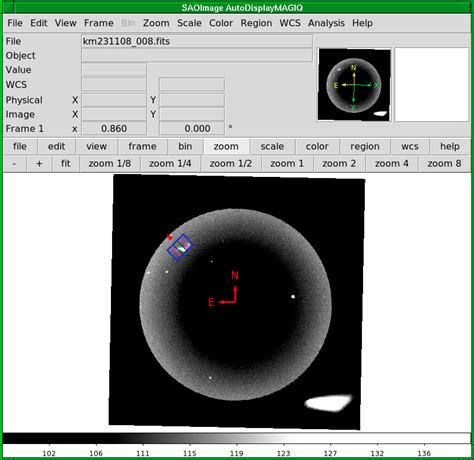Open the File menu
The width and height of the screenshot is (474, 460).
coord(15,23)
